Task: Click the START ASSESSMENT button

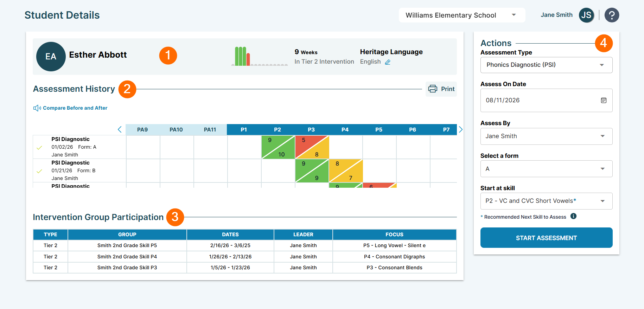Action: pyautogui.click(x=546, y=238)
